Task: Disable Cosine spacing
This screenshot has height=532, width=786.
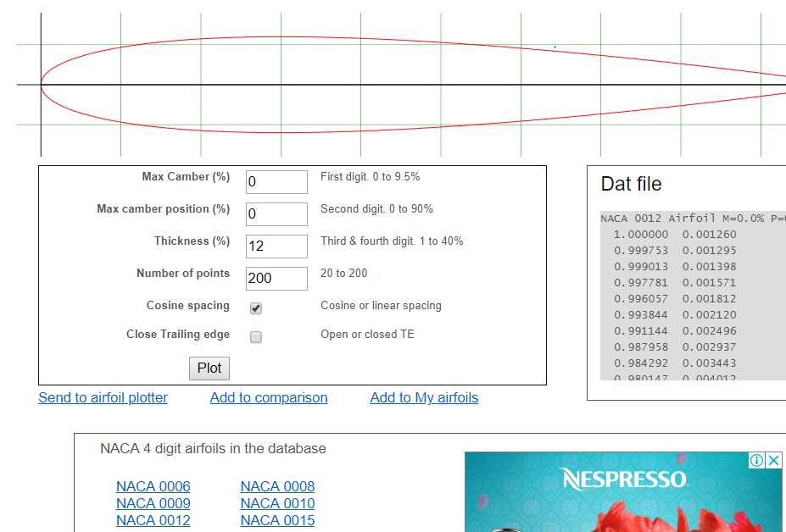Action: click(256, 308)
